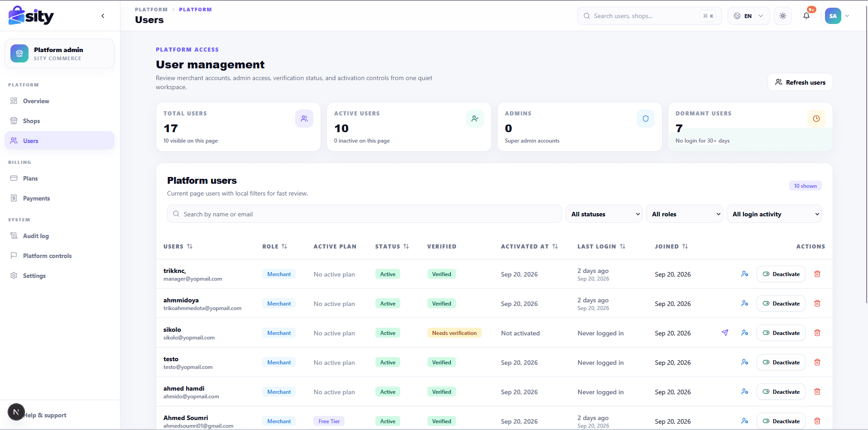Click the sity logo

31,15
